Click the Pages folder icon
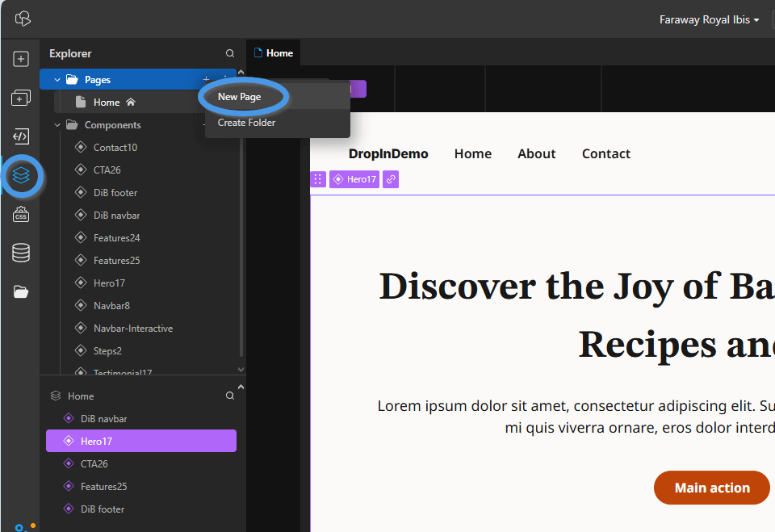 (x=72, y=79)
